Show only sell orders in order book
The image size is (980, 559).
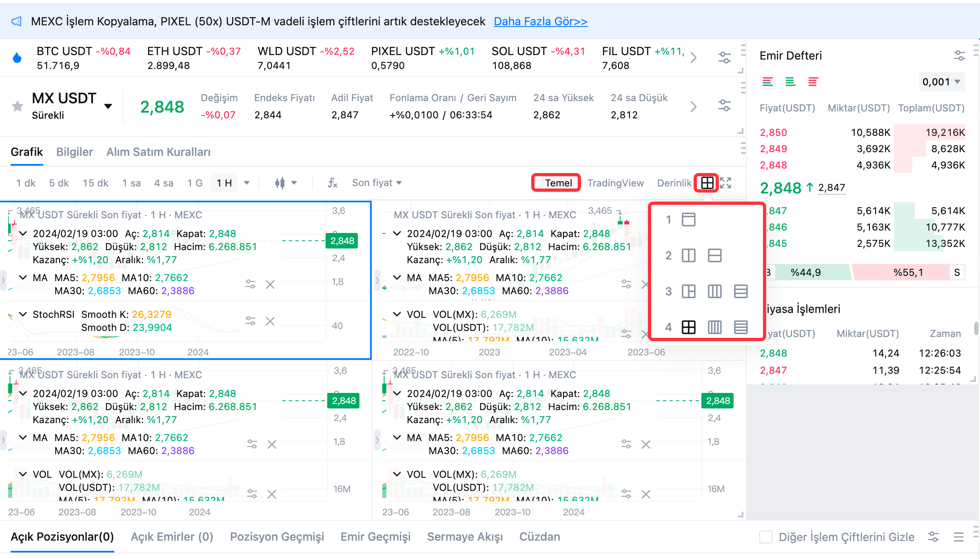coord(813,82)
